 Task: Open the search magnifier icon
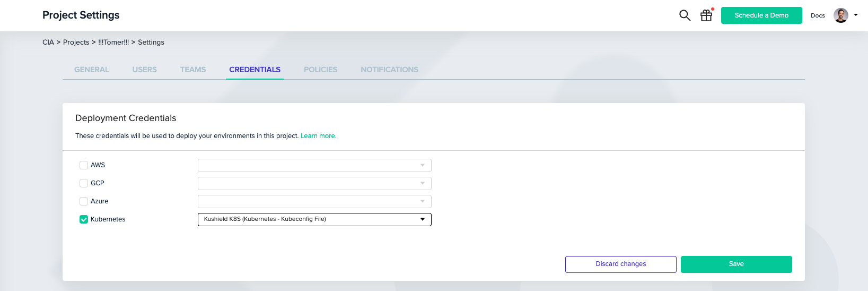pos(685,15)
